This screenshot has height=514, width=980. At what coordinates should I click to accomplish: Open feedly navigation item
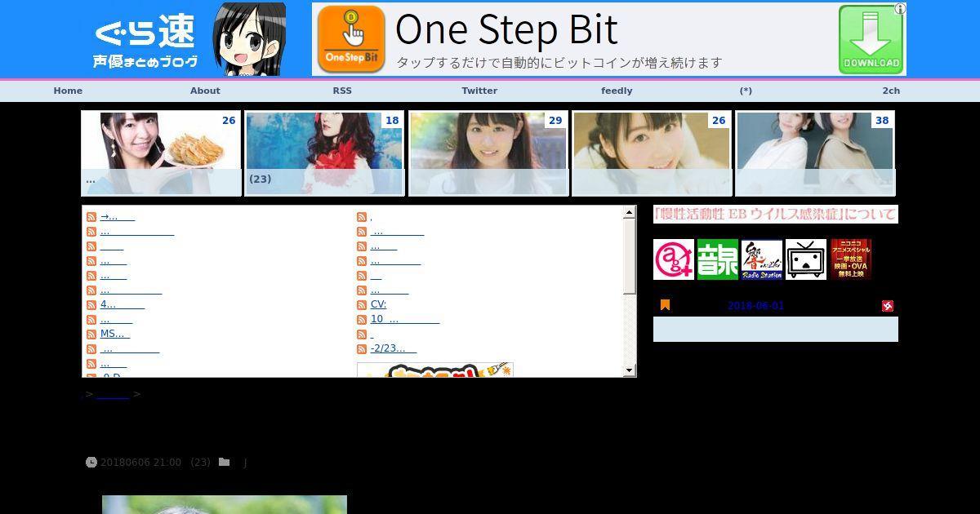click(x=617, y=91)
